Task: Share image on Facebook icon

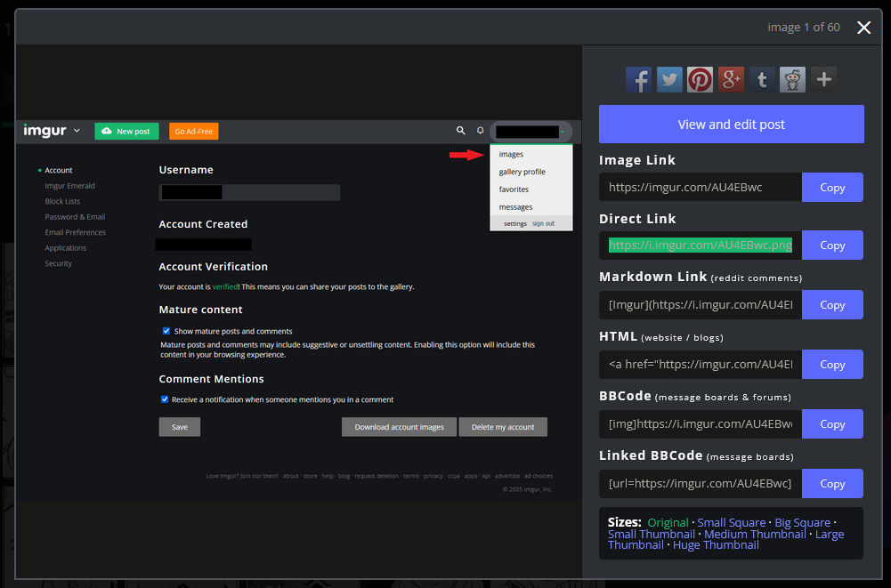Action: coord(638,79)
